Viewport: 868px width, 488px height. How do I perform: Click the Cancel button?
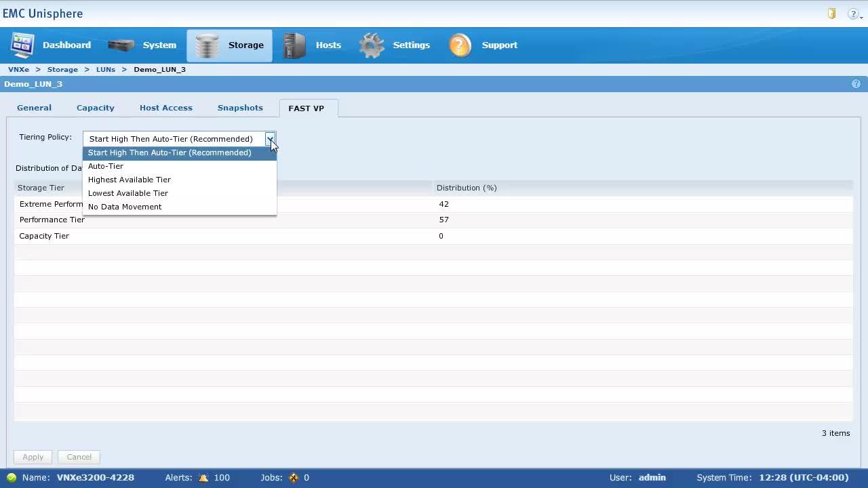coord(79,457)
